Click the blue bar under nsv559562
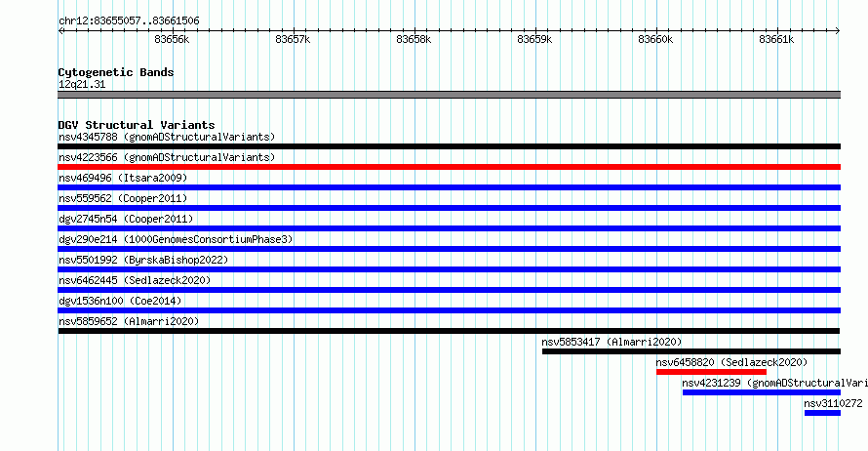This screenshot has height=451, width=868. [449, 208]
